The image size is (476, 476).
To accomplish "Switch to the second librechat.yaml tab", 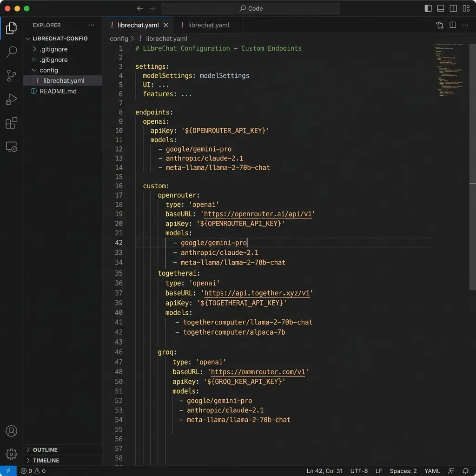I will 208,25.
